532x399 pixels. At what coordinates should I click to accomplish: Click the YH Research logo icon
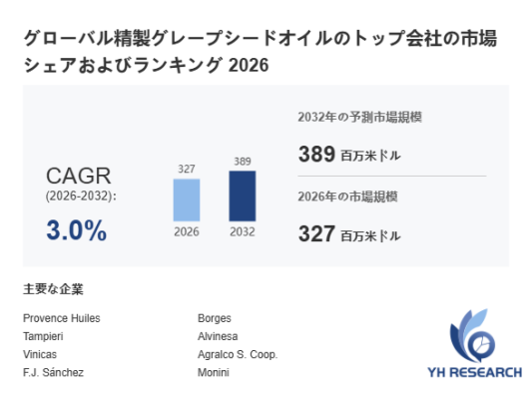coord(472,335)
